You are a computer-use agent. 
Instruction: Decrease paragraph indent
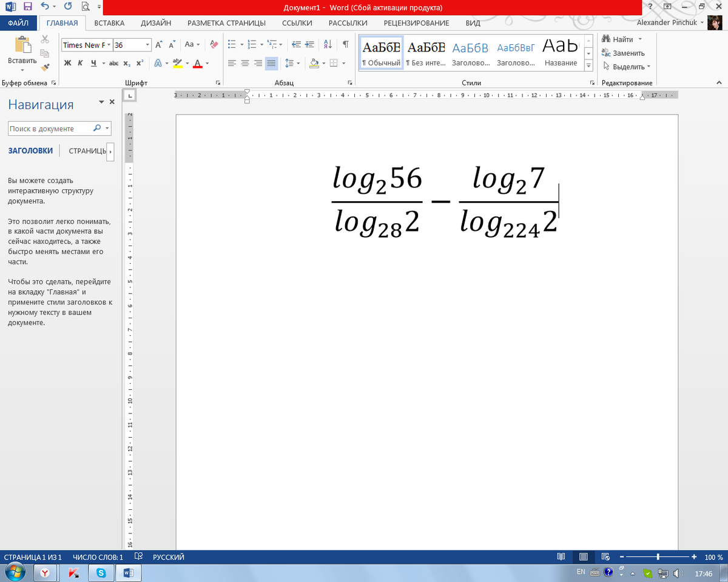296,45
